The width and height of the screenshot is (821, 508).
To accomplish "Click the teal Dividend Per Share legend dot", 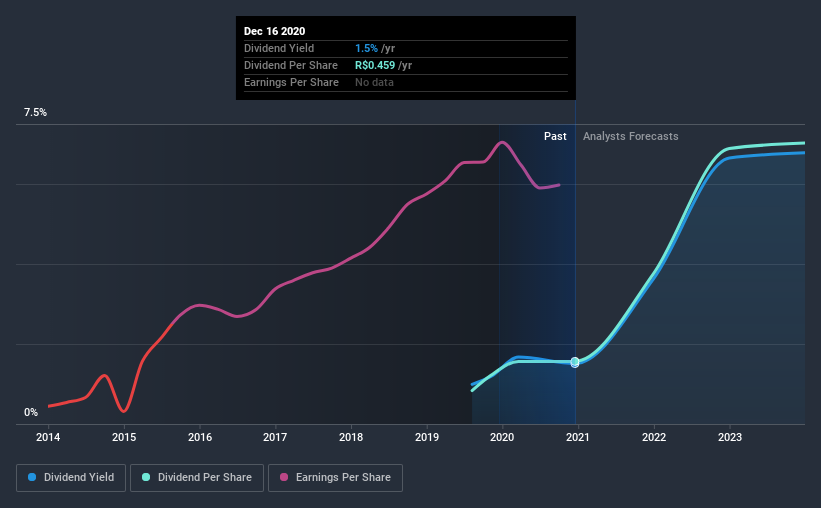I will click(146, 477).
